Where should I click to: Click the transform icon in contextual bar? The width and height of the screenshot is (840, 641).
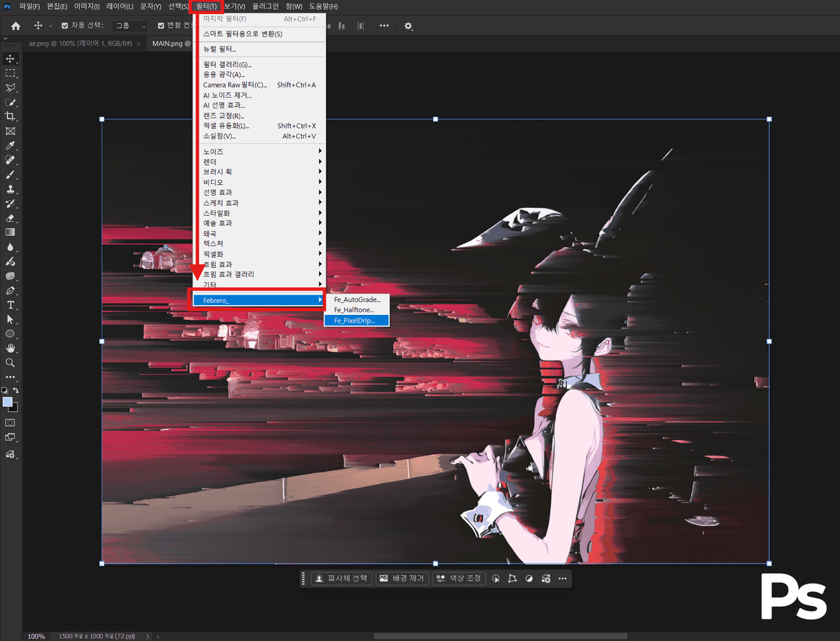click(x=512, y=579)
